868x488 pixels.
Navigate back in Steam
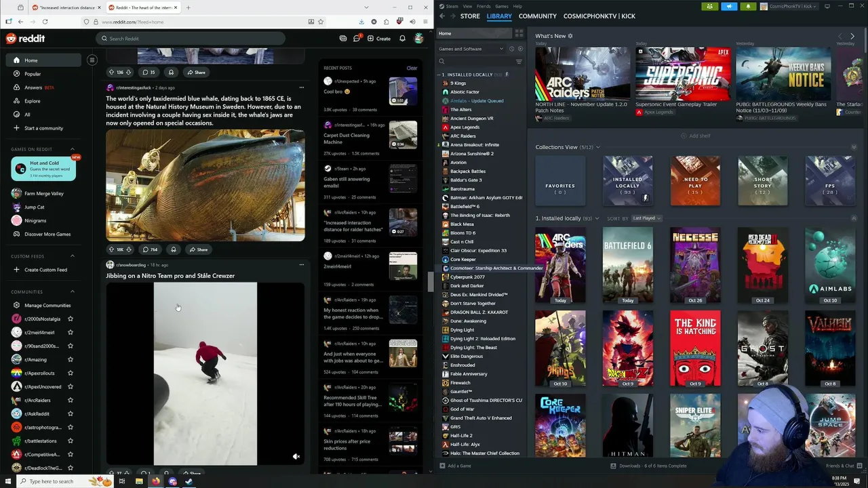click(x=442, y=16)
